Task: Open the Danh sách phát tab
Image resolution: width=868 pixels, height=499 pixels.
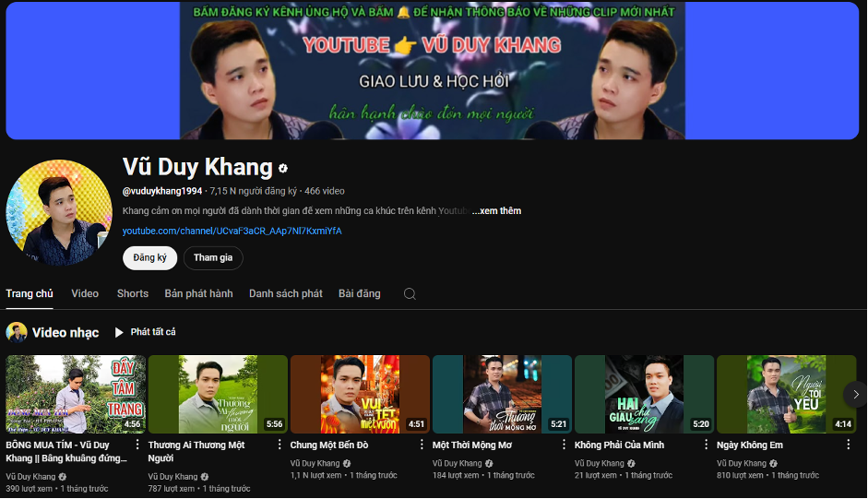Action: click(286, 293)
